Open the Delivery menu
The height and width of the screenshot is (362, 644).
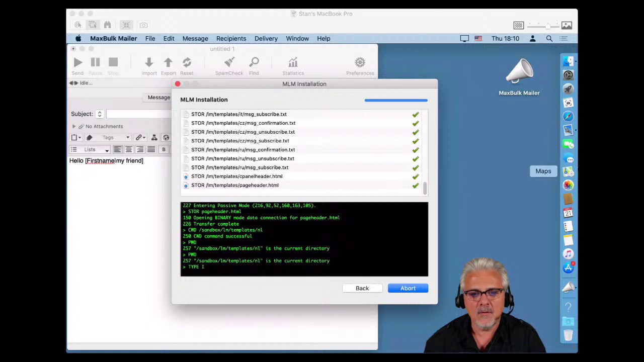266,38
